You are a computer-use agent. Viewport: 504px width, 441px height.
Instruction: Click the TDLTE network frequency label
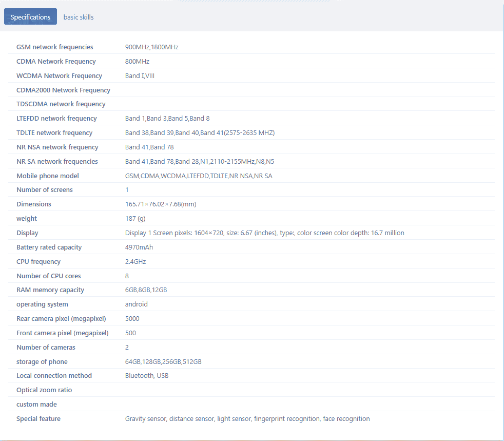(54, 132)
